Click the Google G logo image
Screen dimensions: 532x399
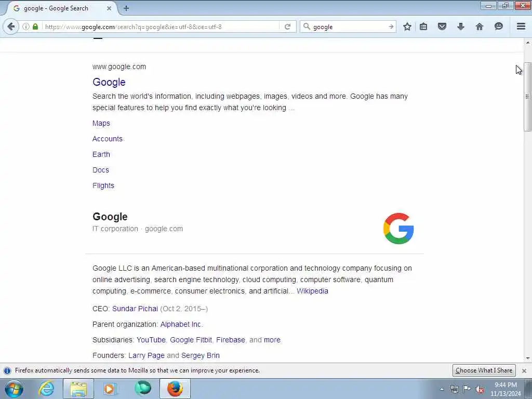click(398, 229)
